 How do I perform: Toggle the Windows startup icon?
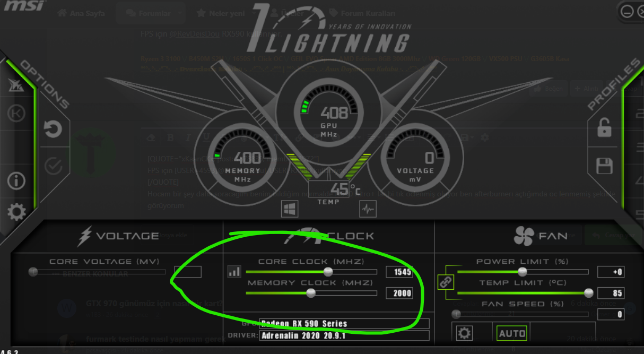pyautogui.click(x=289, y=209)
